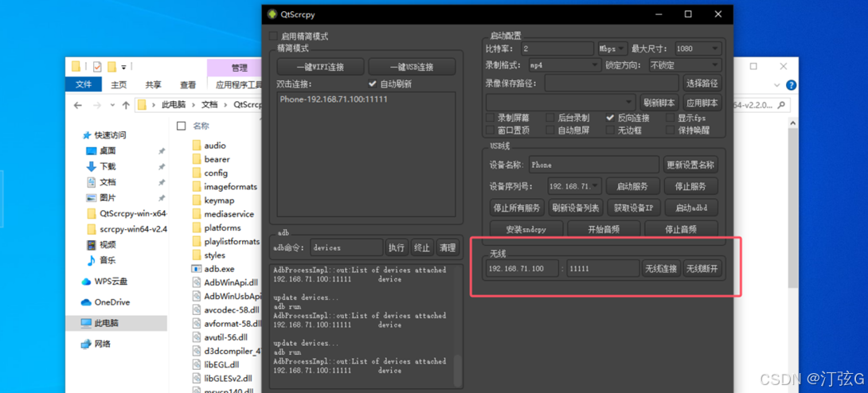Click Explorer back navigation arrow
Image resolution: width=868 pixels, height=393 pixels.
click(77, 105)
